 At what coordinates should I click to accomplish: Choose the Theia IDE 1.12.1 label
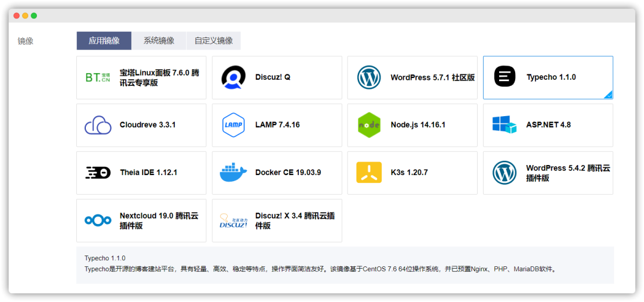(x=148, y=172)
